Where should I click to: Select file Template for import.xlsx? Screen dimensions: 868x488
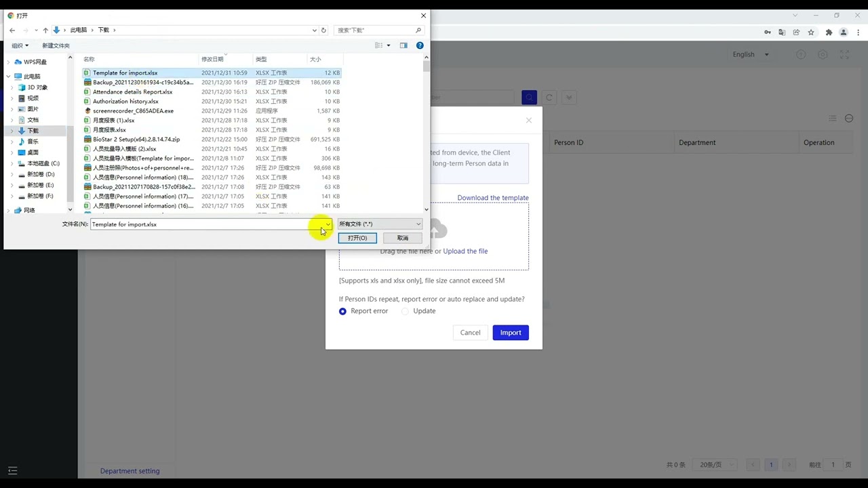(x=125, y=73)
